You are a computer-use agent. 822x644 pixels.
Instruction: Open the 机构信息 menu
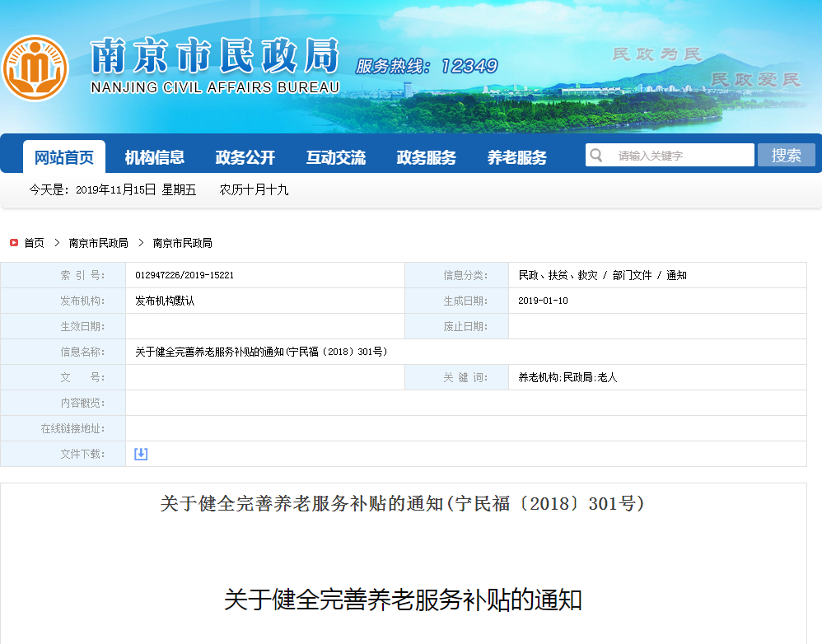tap(155, 157)
